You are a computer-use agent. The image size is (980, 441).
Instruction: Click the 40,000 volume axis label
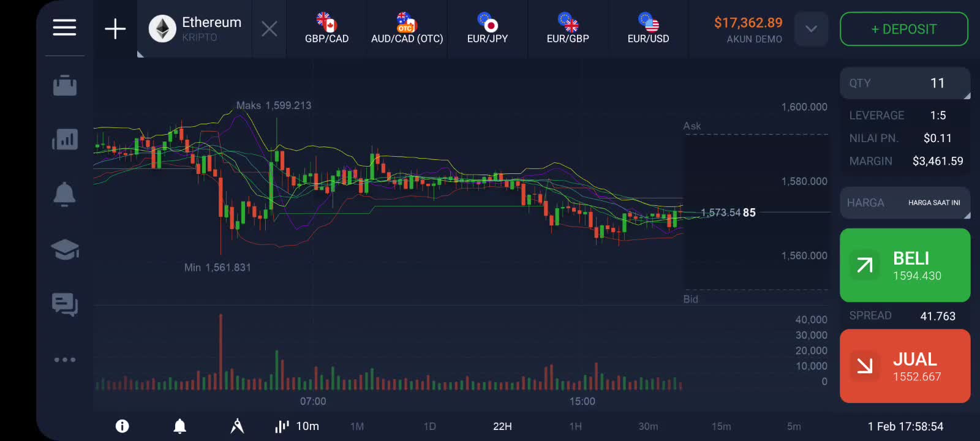(811, 320)
